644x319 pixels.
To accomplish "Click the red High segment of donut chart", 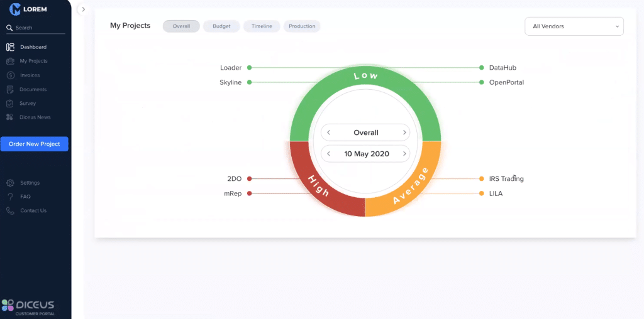I will pyautogui.click(x=318, y=187).
